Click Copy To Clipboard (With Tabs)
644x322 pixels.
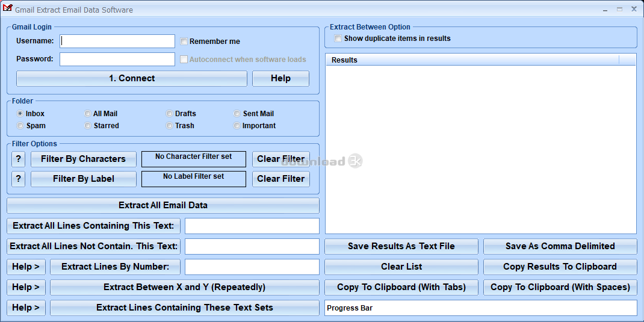401,287
